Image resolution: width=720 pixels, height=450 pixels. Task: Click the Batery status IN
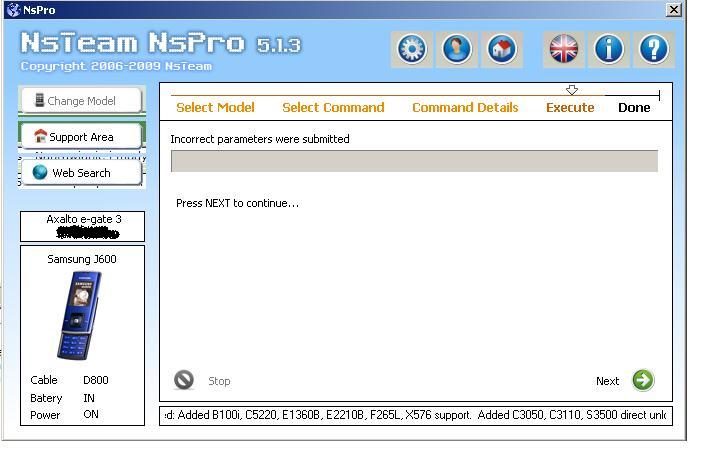[x=89, y=398]
